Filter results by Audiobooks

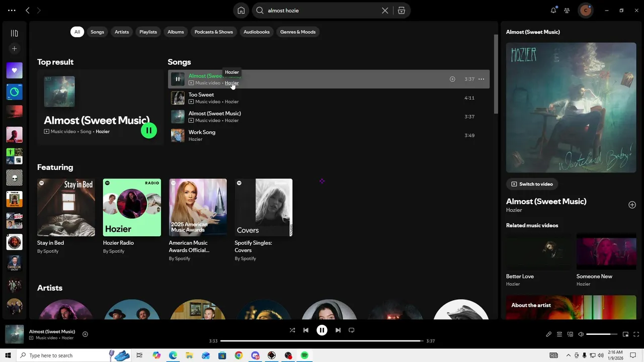257,32
